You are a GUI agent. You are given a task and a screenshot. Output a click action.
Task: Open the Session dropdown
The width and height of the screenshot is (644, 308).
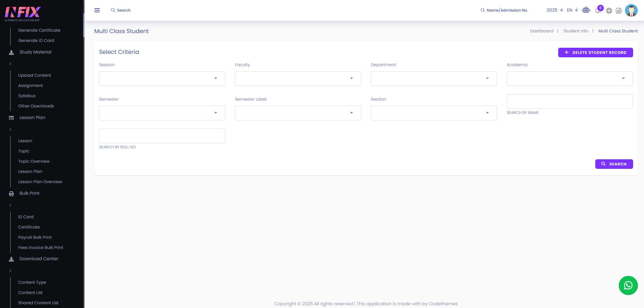162,78
